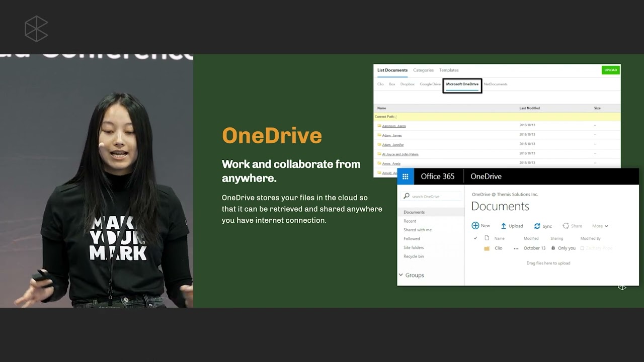Screen dimensions: 644x362
Task: Expand the More dropdown in OneDrive toolbar
Action: (600, 226)
